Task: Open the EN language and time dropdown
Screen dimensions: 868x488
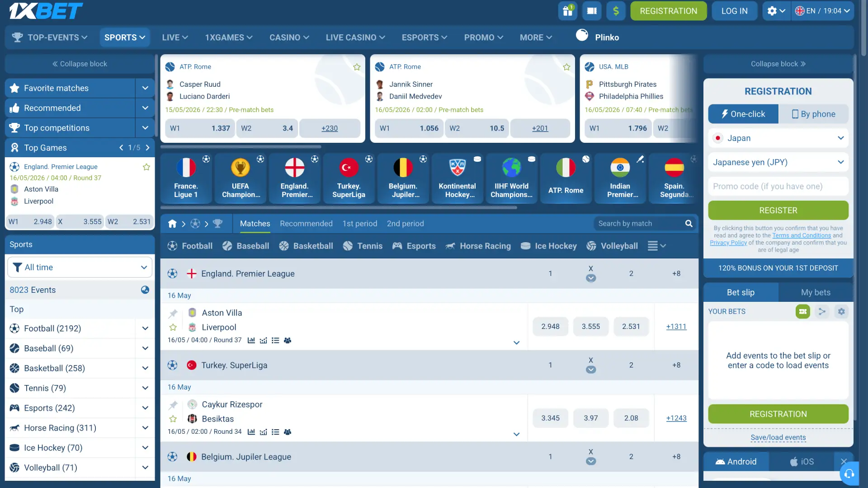Action: click(x=822, y=11)
